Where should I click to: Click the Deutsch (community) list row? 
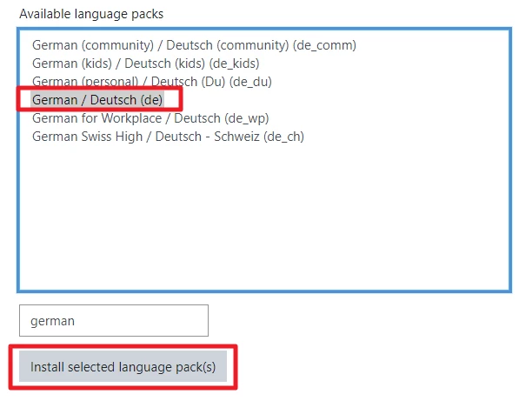coord(194,44)
